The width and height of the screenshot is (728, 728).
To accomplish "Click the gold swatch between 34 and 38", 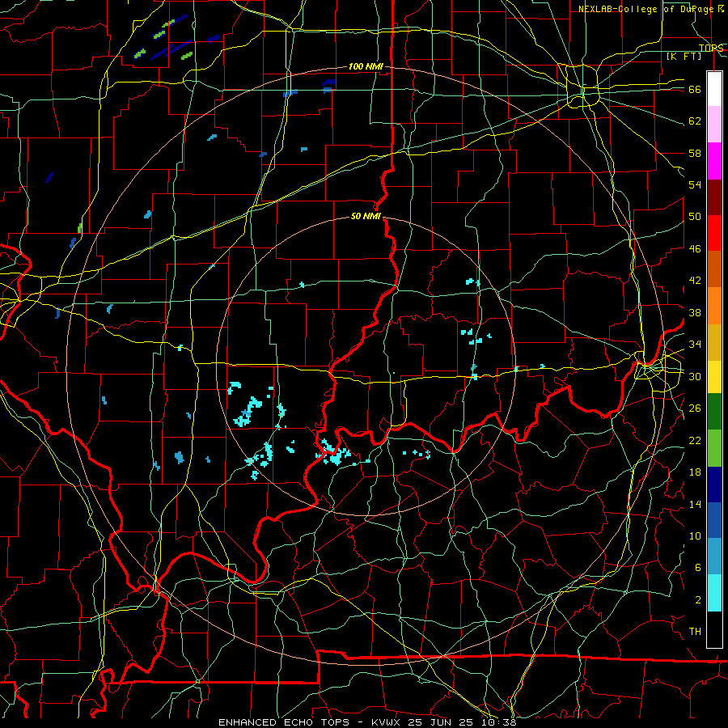I will tap(714, 342).
